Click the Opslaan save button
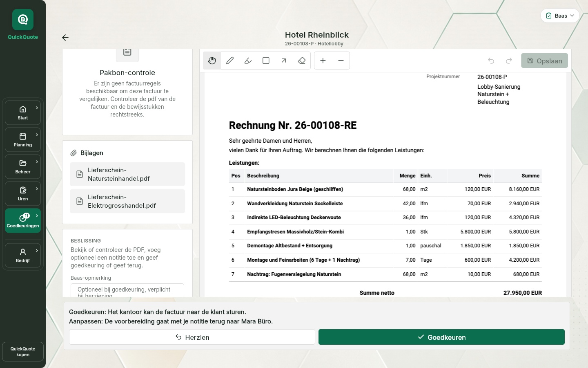This screenshot has width=588, height=368. pos(544,61)
